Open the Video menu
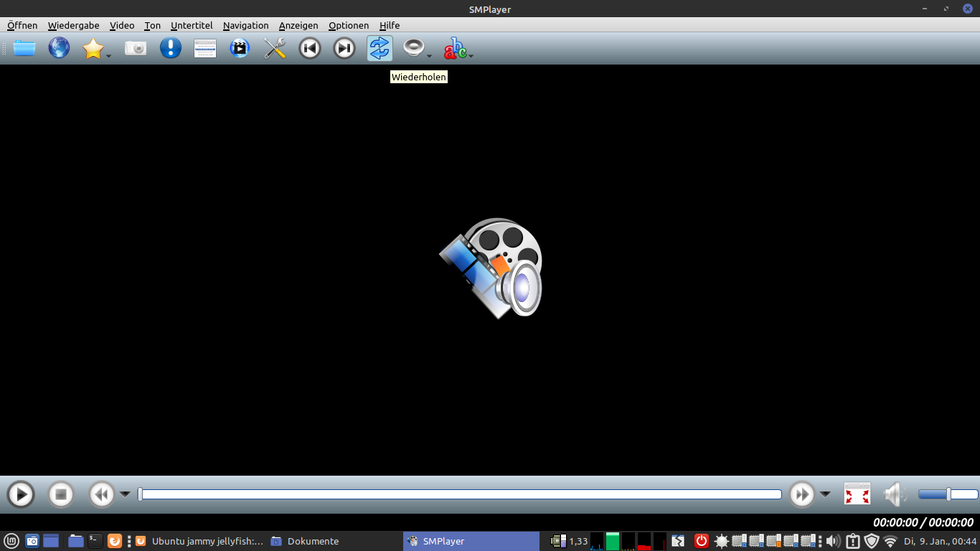 point(122,25)
